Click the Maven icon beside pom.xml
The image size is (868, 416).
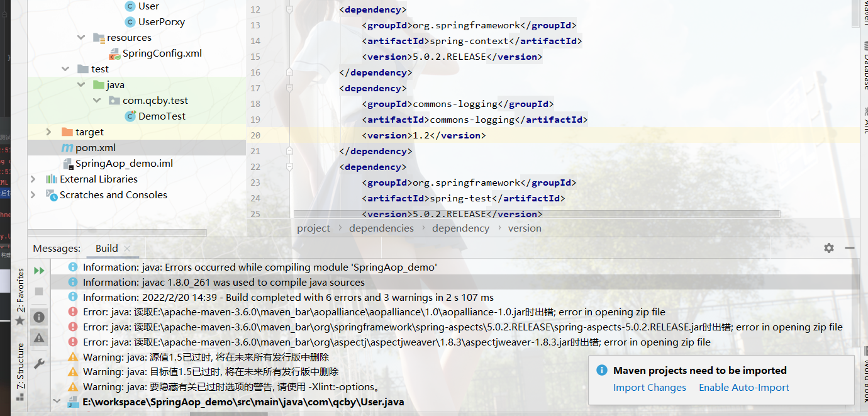[67, 148]
